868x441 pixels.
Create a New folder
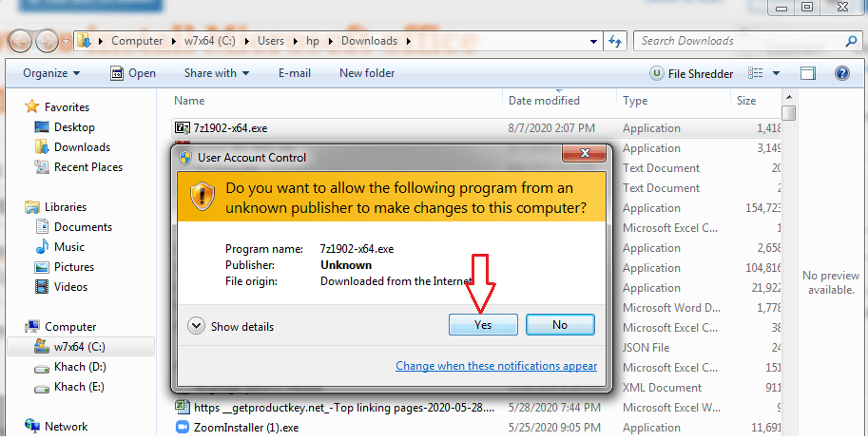(367, 73)
